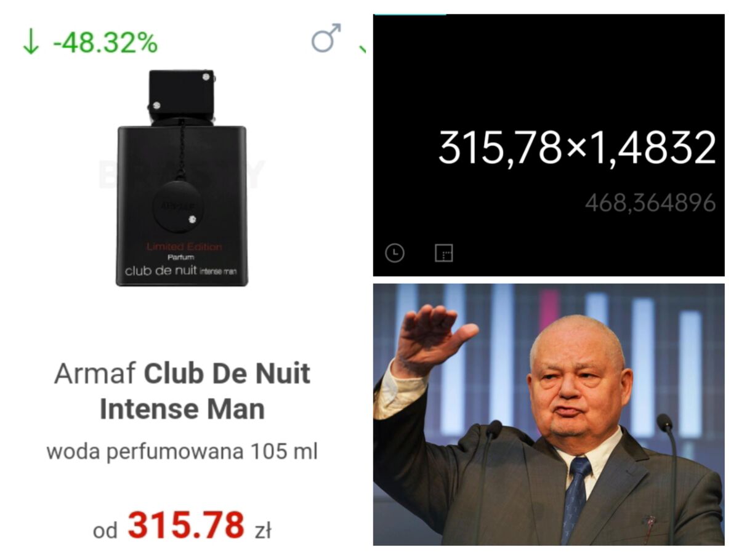The width and height of the screenshot is (739, 560).
Task: Tap the calculator result 468,364896
Action: (650, 202)
